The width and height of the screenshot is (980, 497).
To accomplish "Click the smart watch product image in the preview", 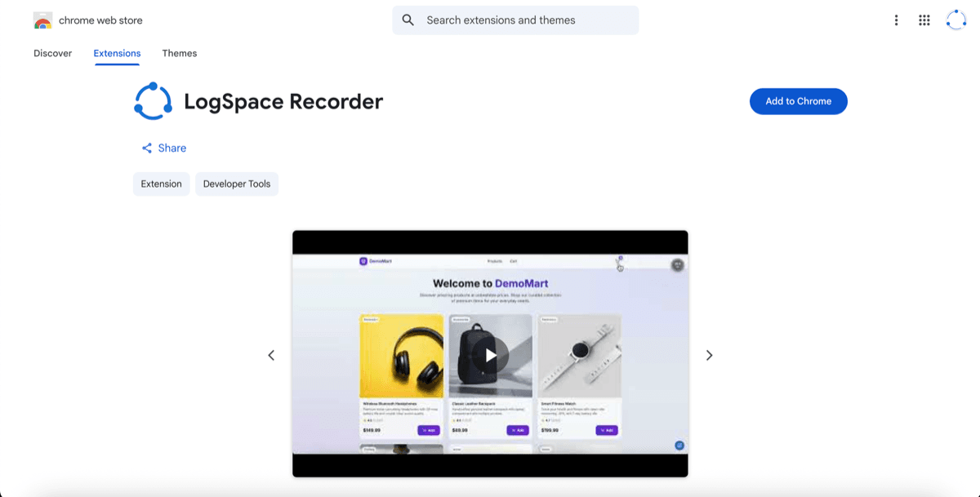I will [x=579, y=356].
